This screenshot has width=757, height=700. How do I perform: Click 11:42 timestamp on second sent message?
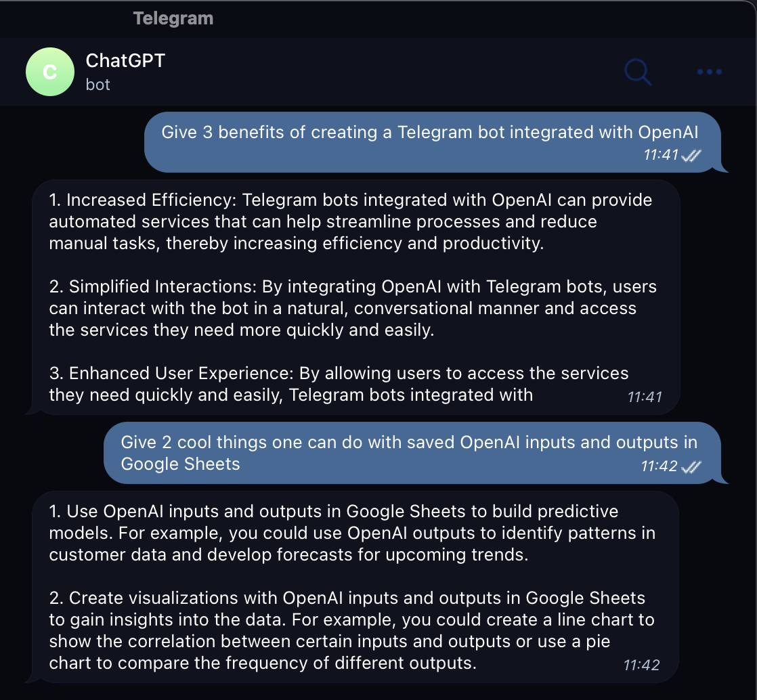[659, 466]
